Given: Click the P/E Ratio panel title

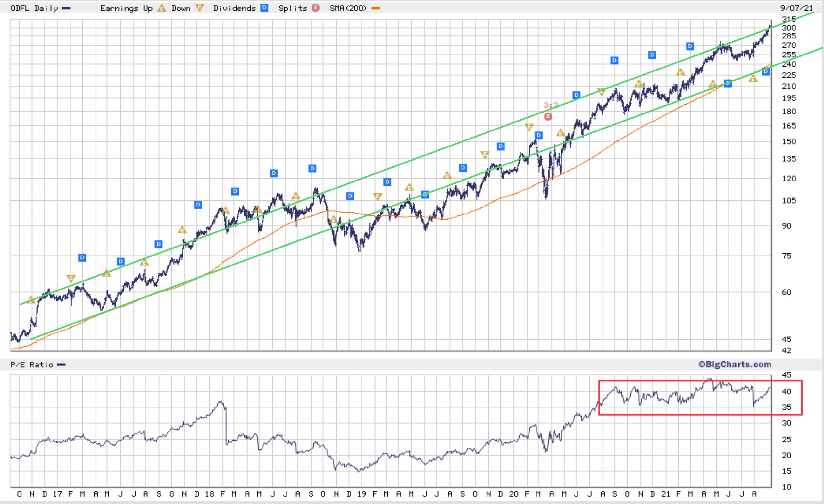Looking at the screenshot, I should coord(32,365).
